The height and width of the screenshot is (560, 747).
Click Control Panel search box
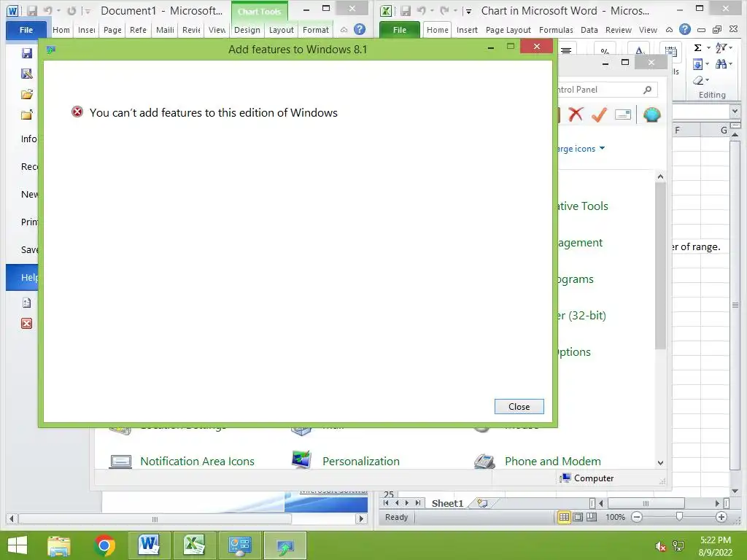click(x=607, y=90)
